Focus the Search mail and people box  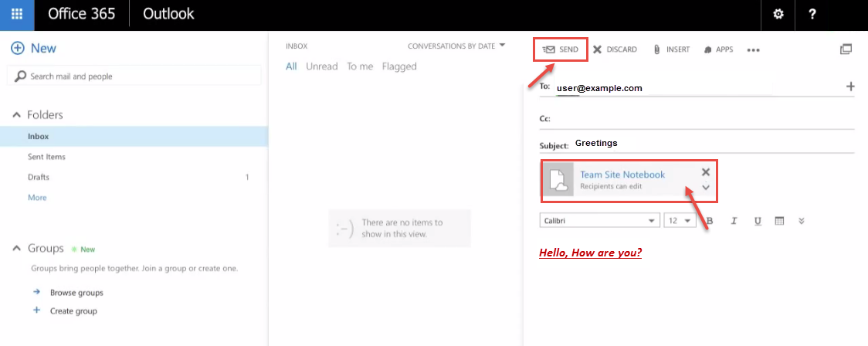click(134, 76)
